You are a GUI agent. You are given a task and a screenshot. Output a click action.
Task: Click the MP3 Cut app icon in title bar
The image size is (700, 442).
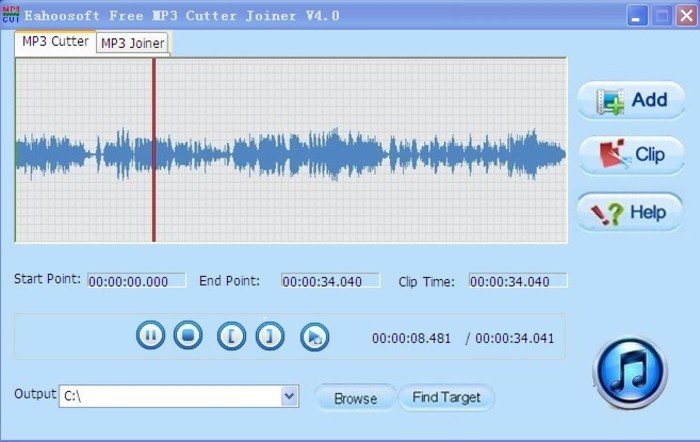click(12, 15)
